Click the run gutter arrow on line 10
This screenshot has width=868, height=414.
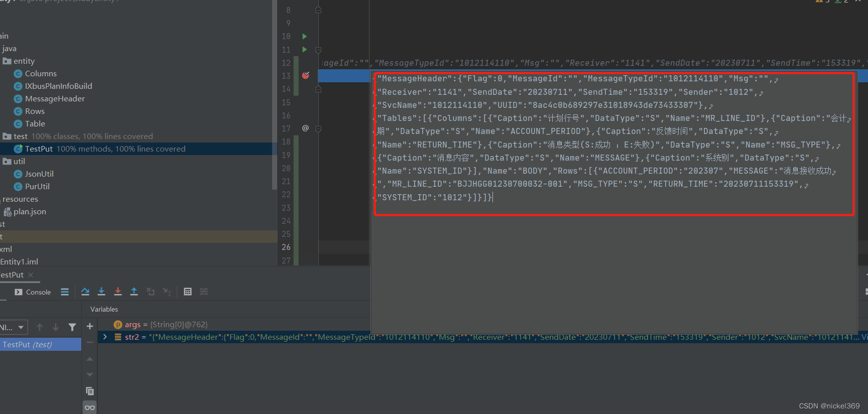pyautogui.click(x=304, y=36)
